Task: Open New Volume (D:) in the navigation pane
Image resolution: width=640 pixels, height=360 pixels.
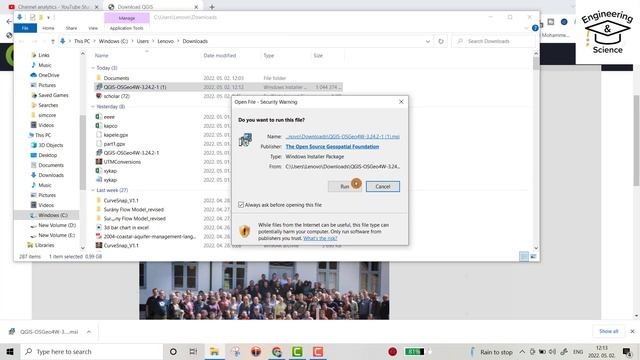Action: tap(57, 225)
